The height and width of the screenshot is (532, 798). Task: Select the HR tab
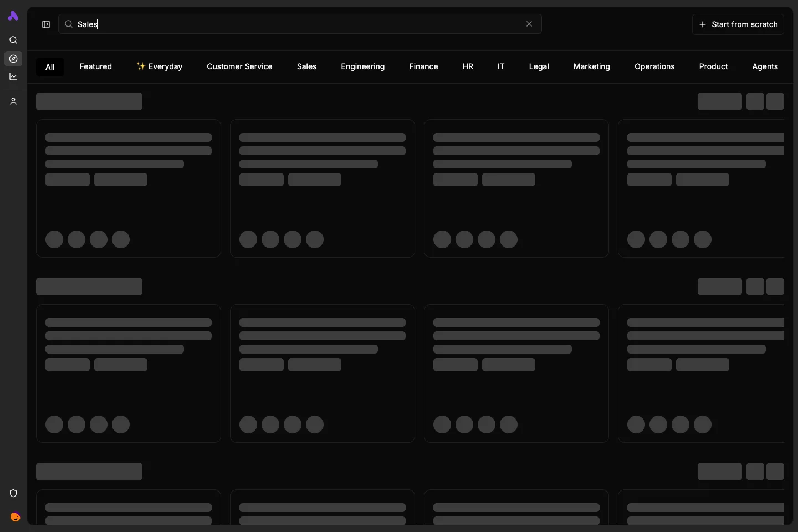[x=468, y=66]
